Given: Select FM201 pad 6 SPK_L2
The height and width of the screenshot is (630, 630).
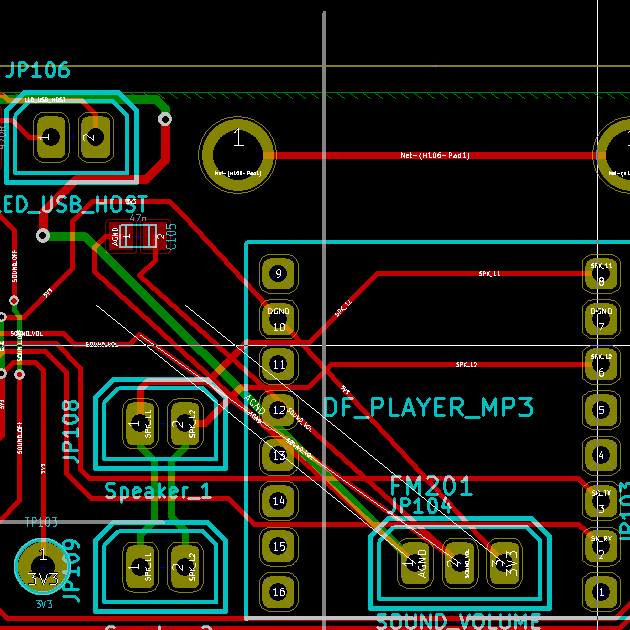Looking at the screenshot, I should click(x=601, y=364).
